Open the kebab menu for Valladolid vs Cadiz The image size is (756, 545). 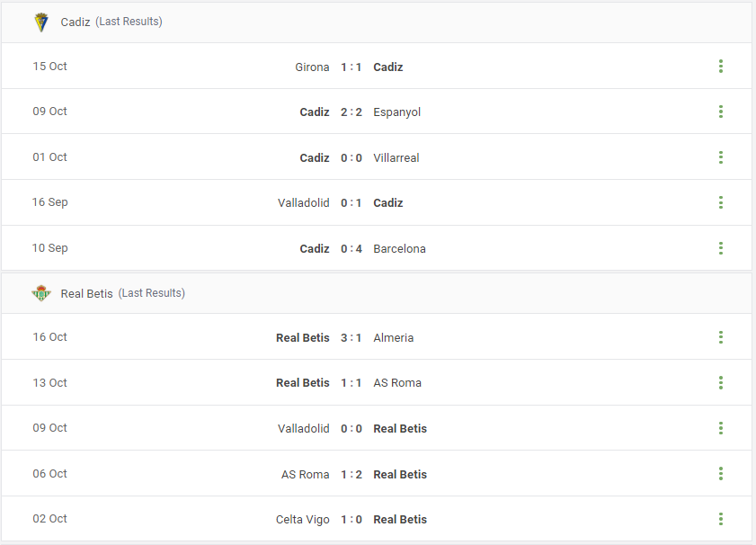click(x=721, y=202)
